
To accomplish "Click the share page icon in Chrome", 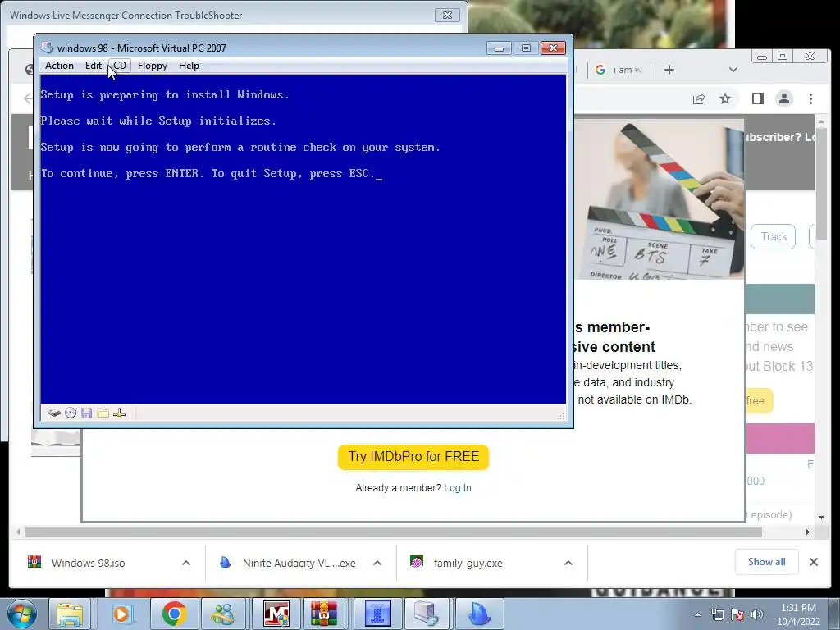I will (x=699, y=98).
